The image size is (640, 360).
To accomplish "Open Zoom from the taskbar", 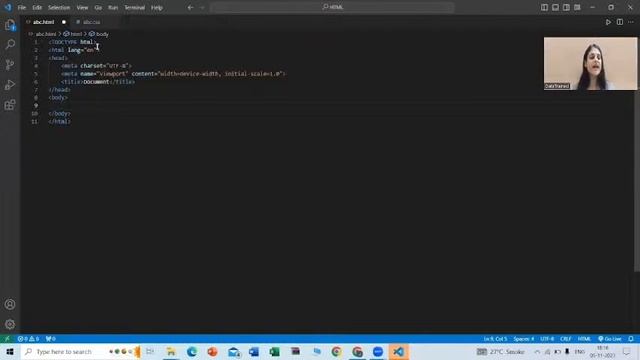I will (378, 352).
